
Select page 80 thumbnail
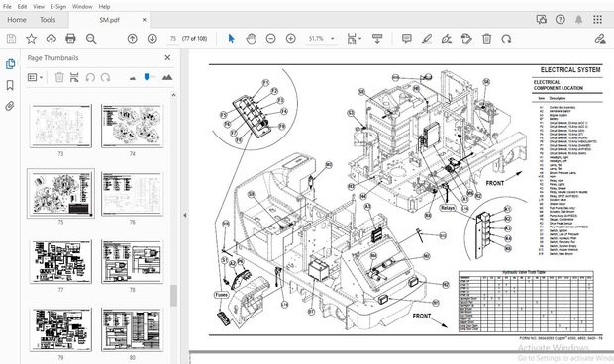click(133, 329)
